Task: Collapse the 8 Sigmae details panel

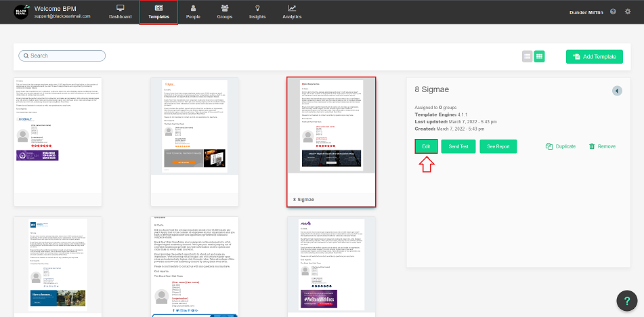Action: [617, 91]
